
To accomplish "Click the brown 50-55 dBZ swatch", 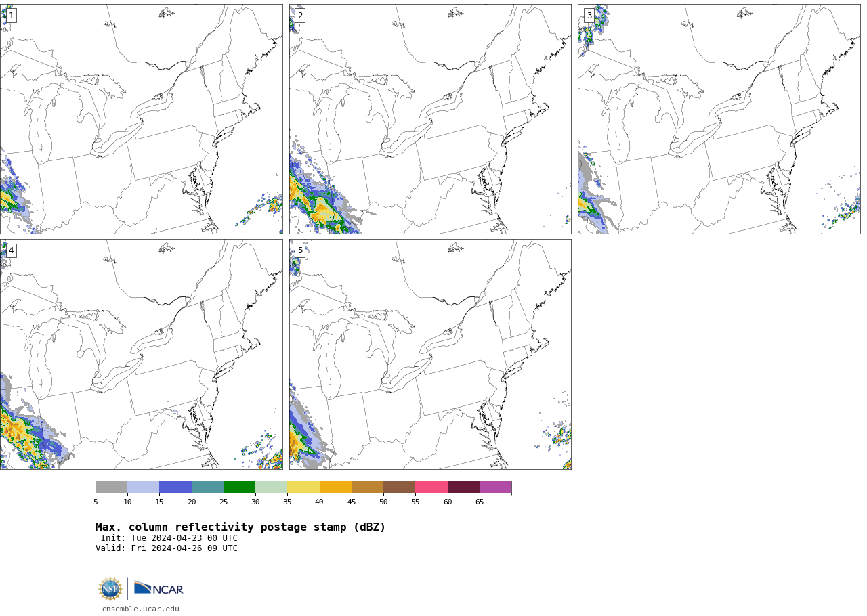I will pos(400,487).
